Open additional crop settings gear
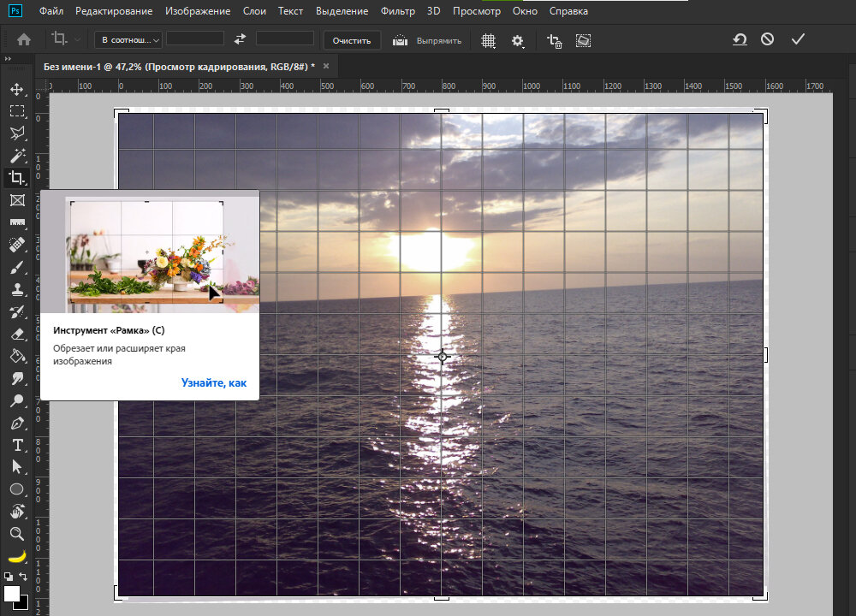Viewport: 856px width, 616px height. click(x=518, y=41)
